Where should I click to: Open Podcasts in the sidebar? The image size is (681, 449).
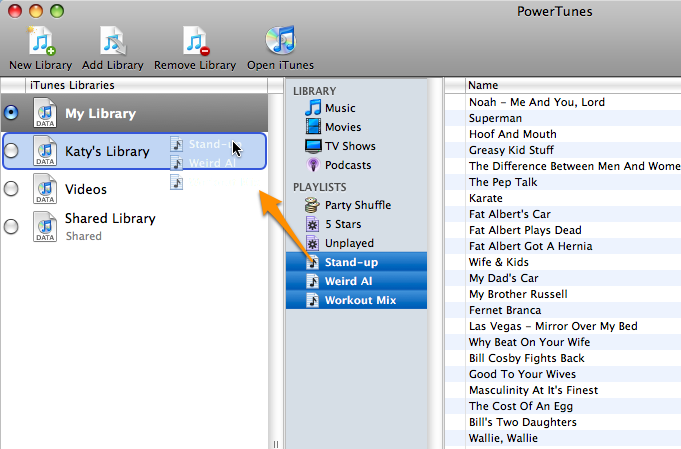click(347, 165)
